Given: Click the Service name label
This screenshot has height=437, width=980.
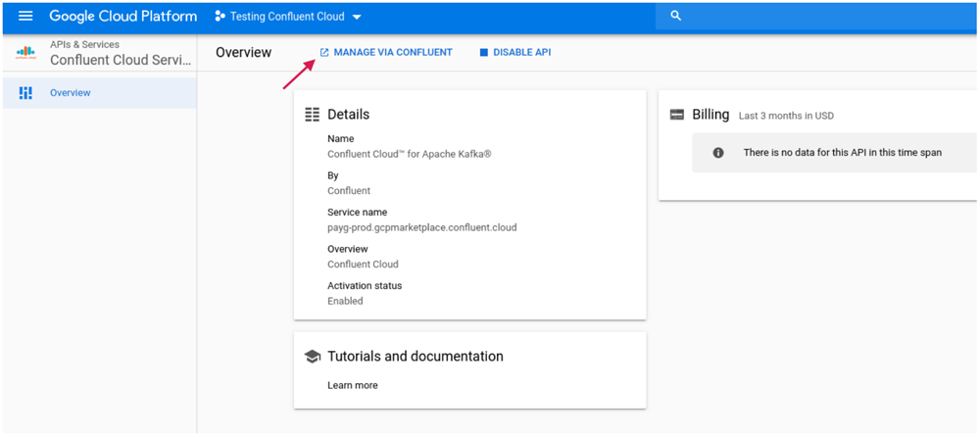Looking at the screenshot, I should click(x=357, y=212).
